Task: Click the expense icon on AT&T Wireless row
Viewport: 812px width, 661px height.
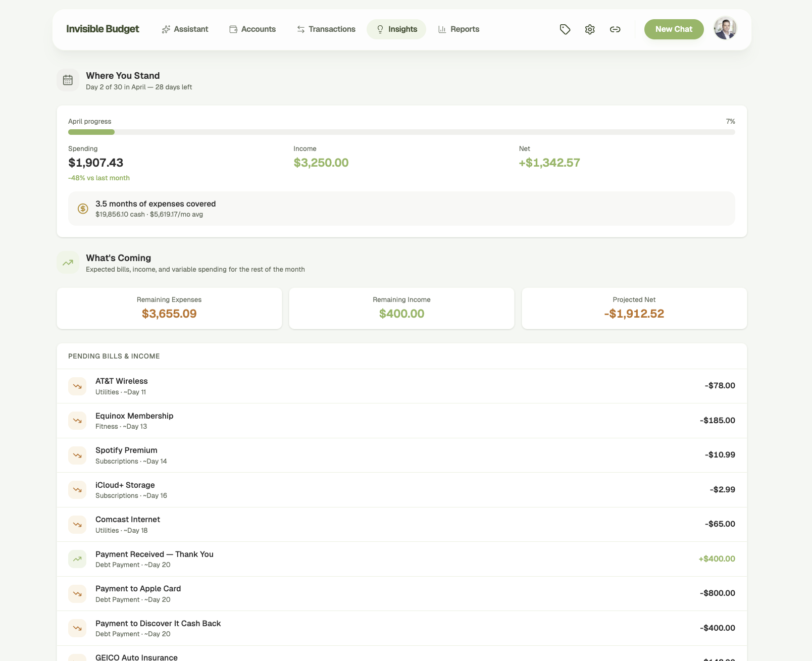Action: coord(77,386)
